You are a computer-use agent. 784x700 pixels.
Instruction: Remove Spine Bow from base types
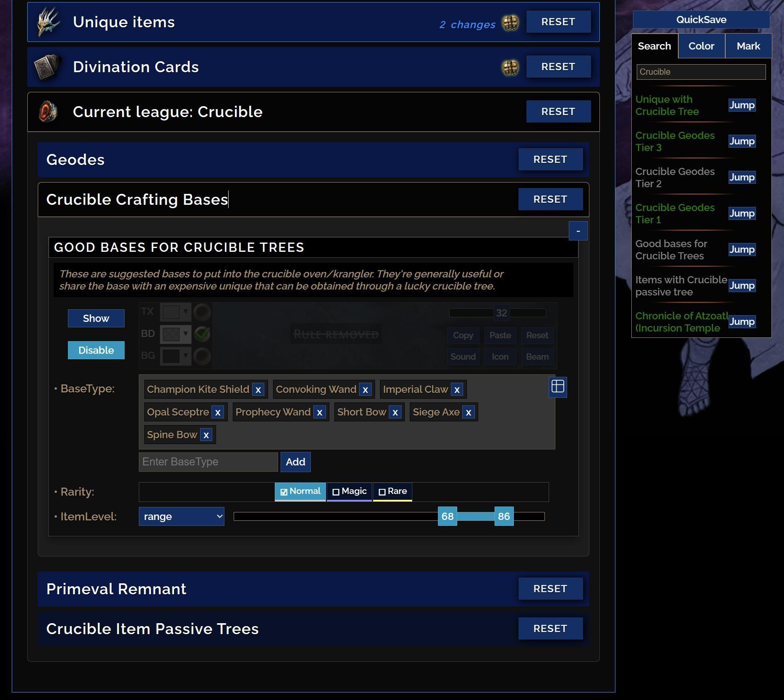pos(206,435)
